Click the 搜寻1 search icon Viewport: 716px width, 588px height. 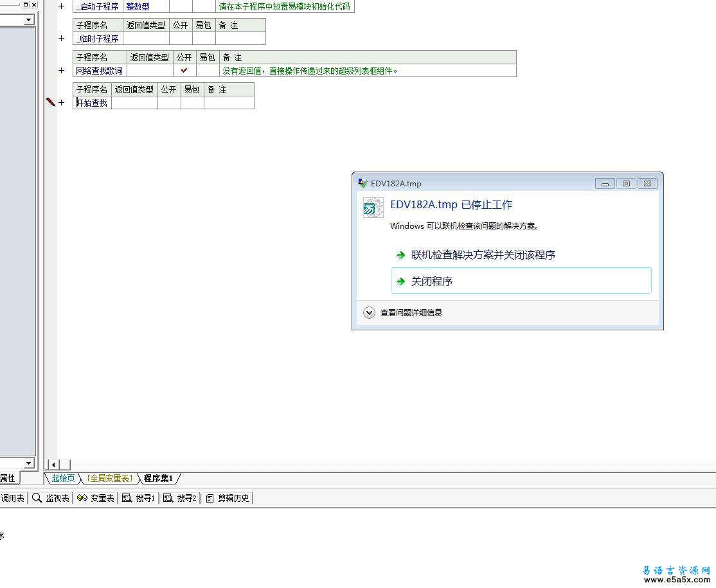point(127,498)
